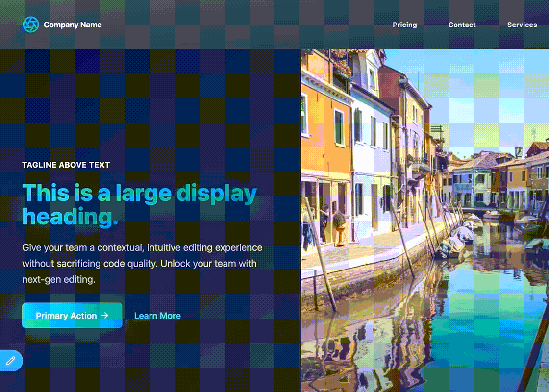Screen dimensions: 549x392
Task: Click the white building with green shutters
Action: point(370,147)
